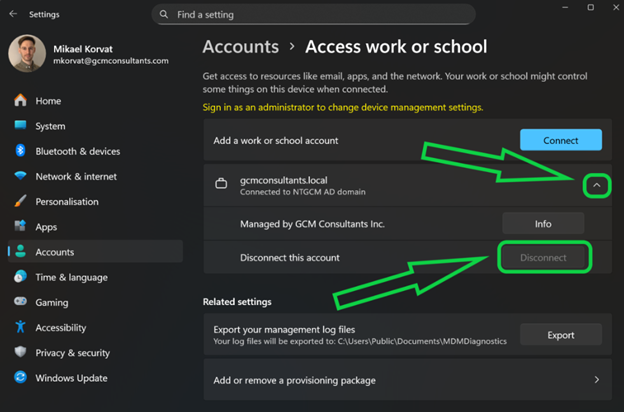Click the Add or remove a provisioning package row
Image resolution: width=624 pixels, height=412 pixels.
point(408,380)
